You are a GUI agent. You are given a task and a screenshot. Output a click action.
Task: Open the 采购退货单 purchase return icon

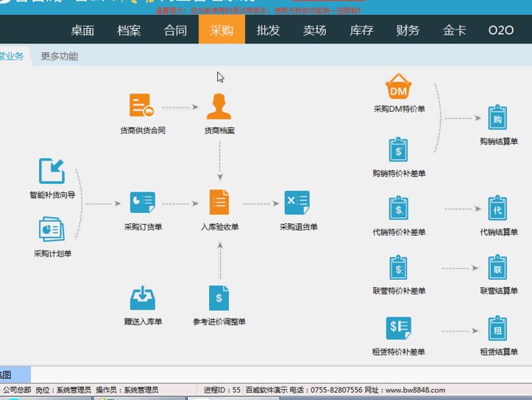coord(297,203)
